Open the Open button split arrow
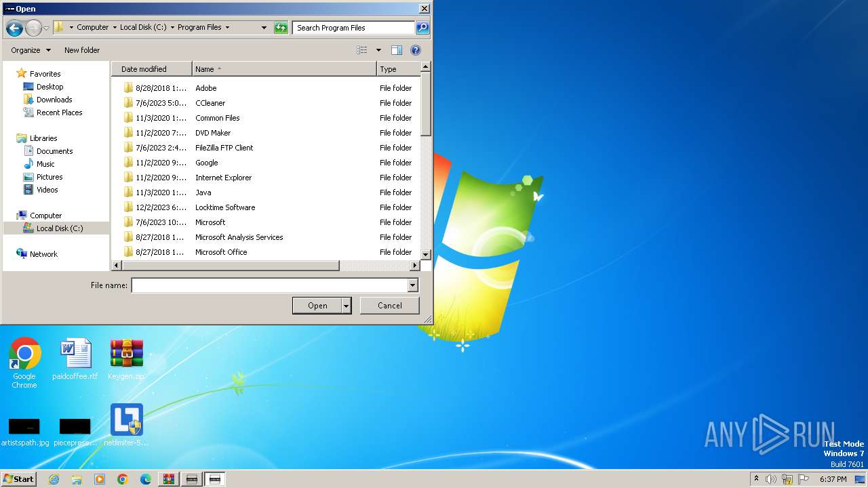Viewport: 868px width, 488px height. (x=347, y=306)
